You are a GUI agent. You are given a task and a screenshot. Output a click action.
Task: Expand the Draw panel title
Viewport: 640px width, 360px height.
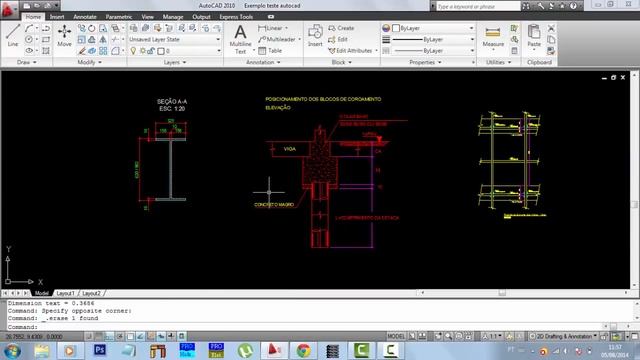pos(27,62)
